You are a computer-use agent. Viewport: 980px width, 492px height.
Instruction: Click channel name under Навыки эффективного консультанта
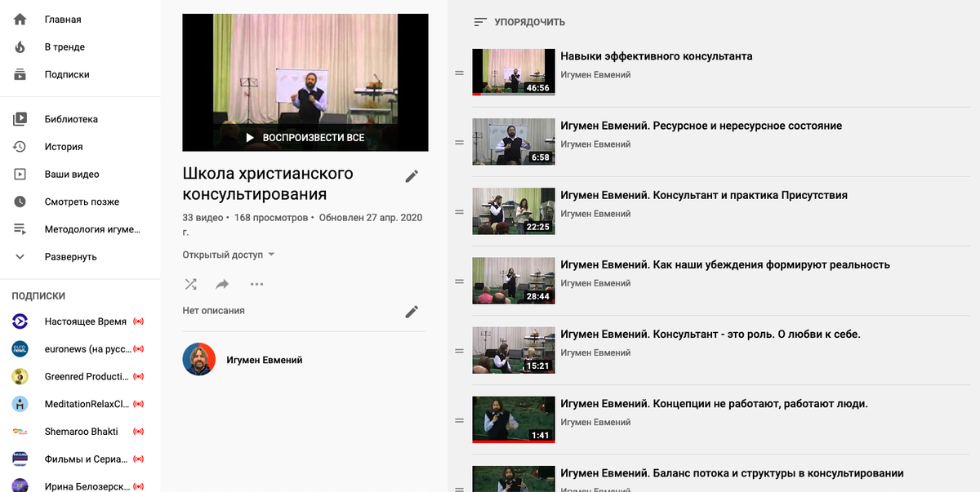pos(595,75)
